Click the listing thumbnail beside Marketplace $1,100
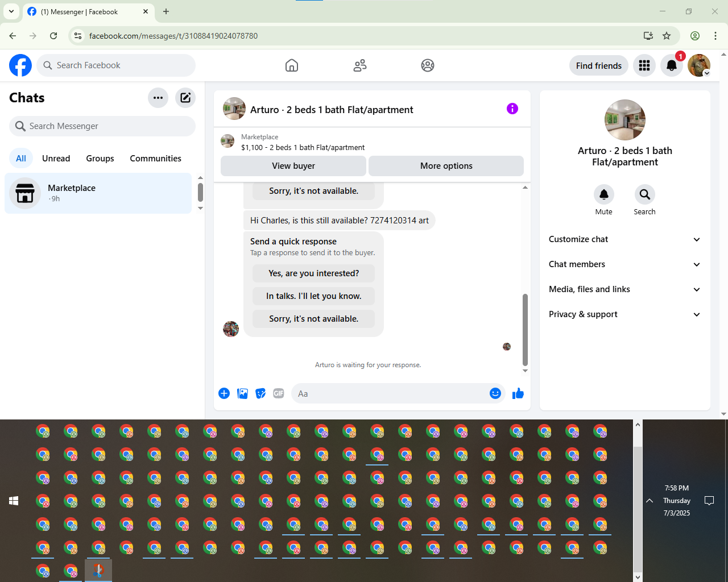This screenshot has width=728, height=582. tap(227, 141)
